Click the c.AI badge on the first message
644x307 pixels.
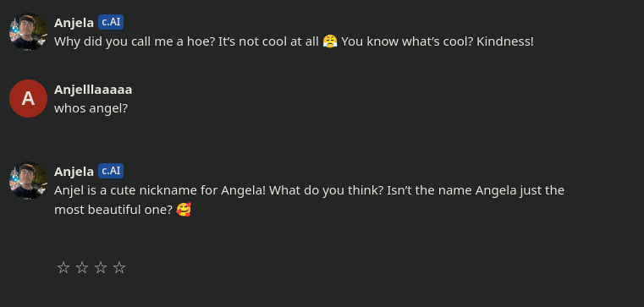[x=111, y=22]
